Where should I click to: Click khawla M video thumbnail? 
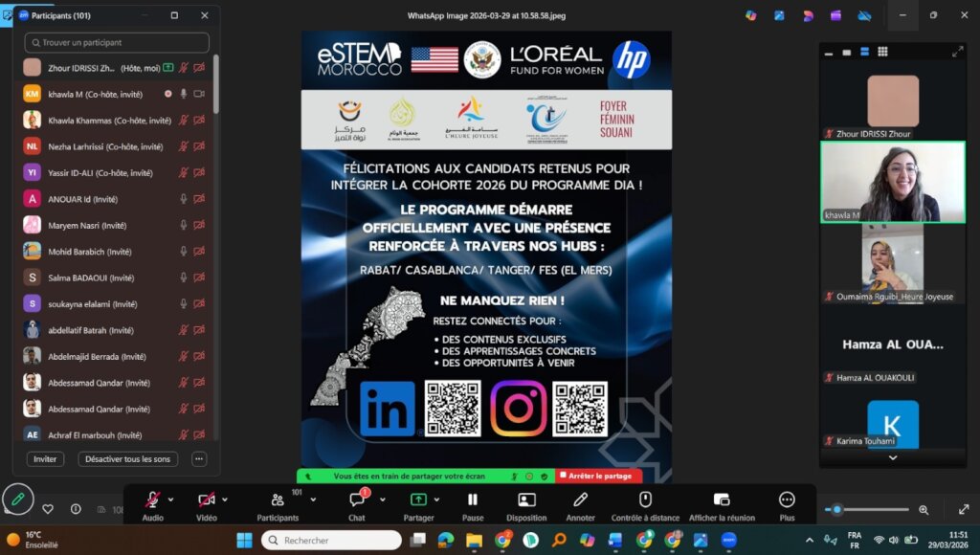coord(893,182)
